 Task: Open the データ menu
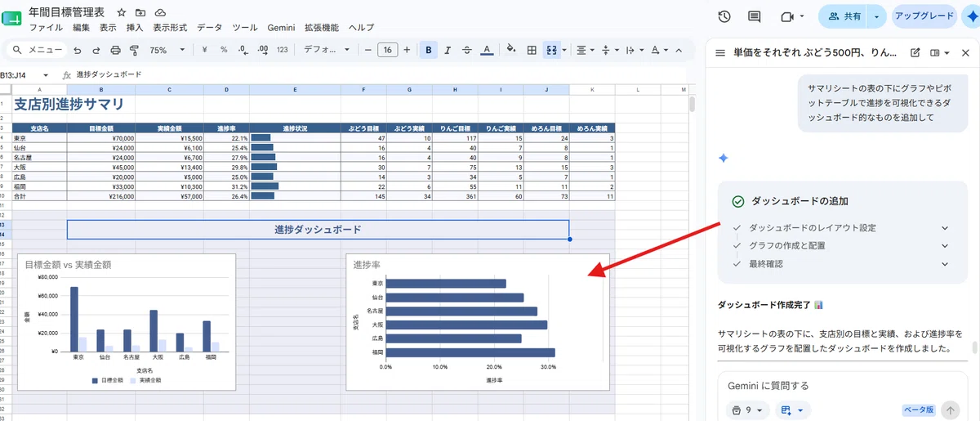(210, 28)
